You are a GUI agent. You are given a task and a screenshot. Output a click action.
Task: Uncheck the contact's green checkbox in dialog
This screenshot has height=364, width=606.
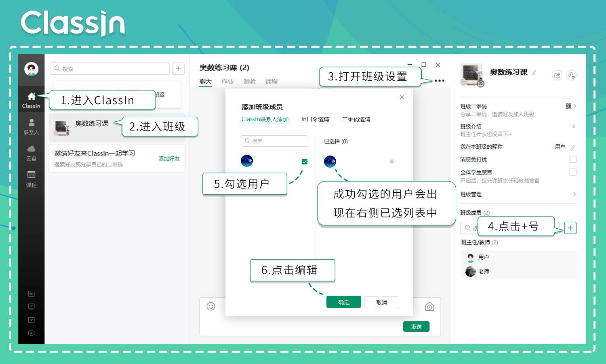click(x=305, y=162)
